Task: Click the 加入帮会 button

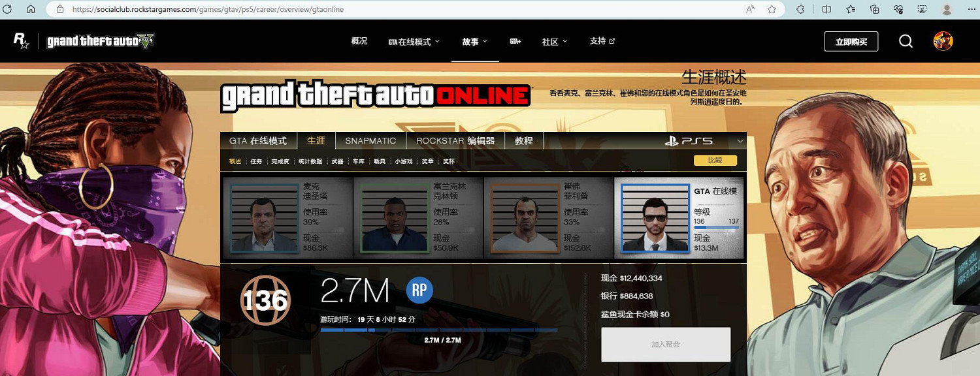Action: pyautogui.click(x=665, y=344)
